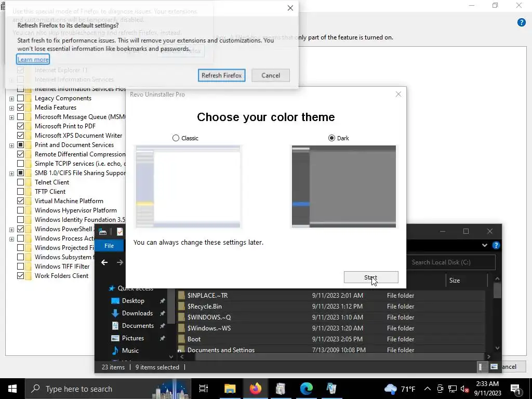
Task: Toggle Microsoft XPS Document Writer checkbox
Action: click(21, 136)
